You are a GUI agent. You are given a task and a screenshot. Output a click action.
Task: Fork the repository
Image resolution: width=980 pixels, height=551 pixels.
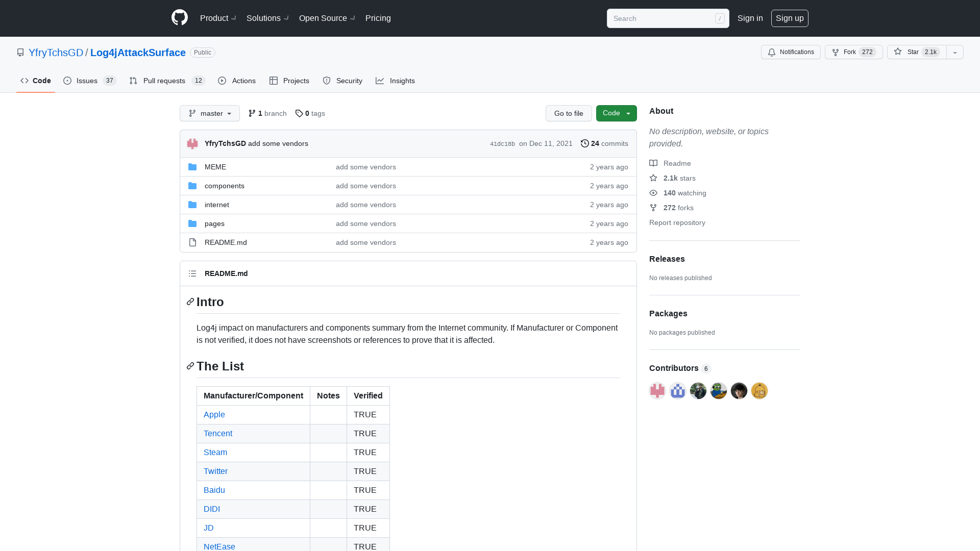pos(853,52)
